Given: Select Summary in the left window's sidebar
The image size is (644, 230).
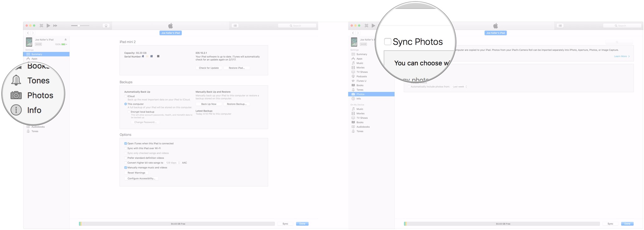Looking at the screenshot, I should [x=46, y=54].
